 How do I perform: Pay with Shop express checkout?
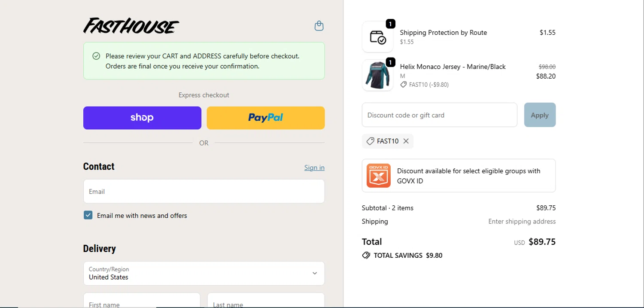(142, 118)
